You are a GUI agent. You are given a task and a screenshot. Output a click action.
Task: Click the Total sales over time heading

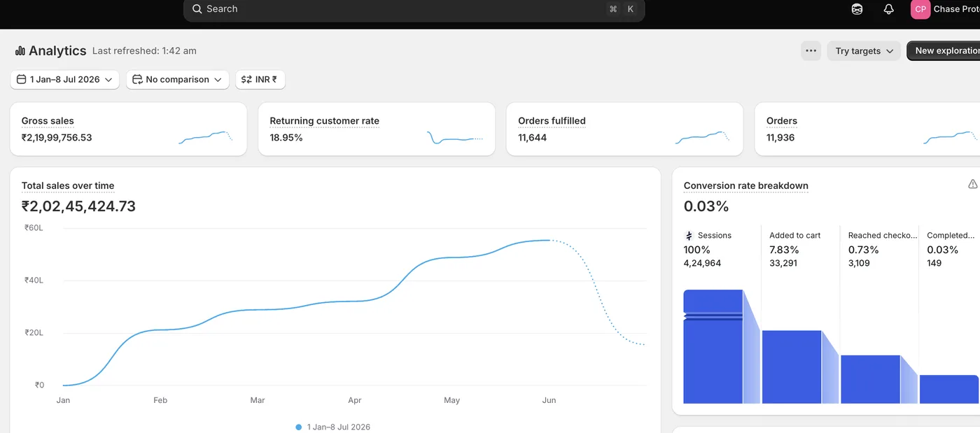pos(68,186)
